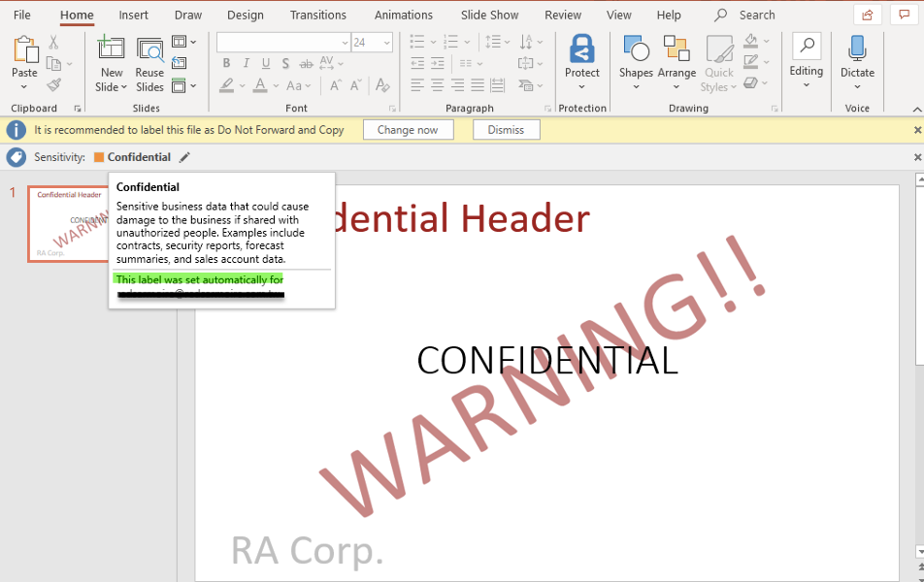
Task: Click the Add Columns icon
Action: tap(466, 64)
